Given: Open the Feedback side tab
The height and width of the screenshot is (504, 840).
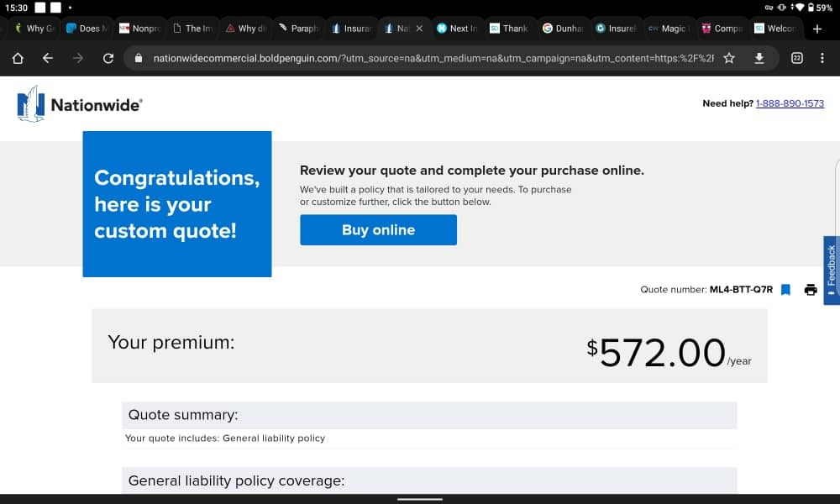Looking at the screenshot, I should point(832,270).
